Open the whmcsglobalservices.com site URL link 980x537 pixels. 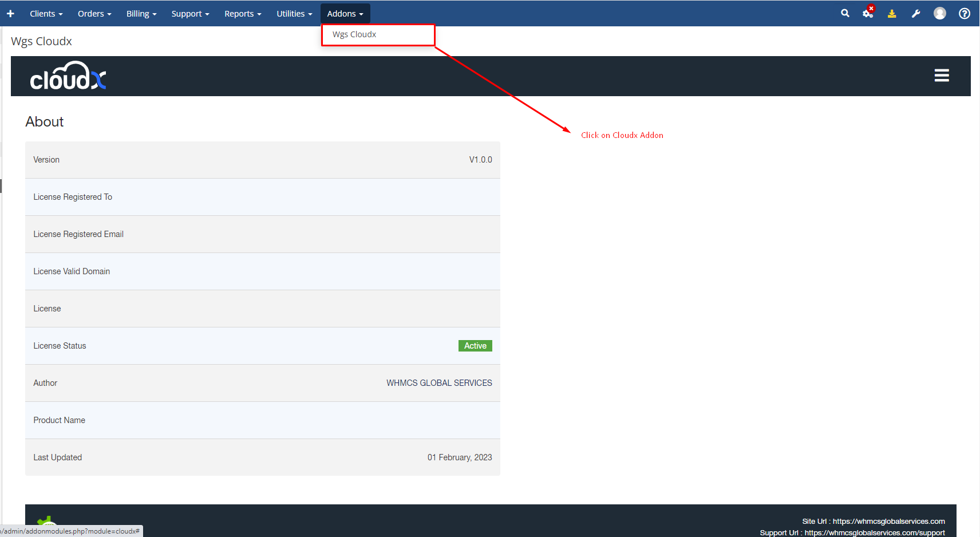[x=888, y=521]
